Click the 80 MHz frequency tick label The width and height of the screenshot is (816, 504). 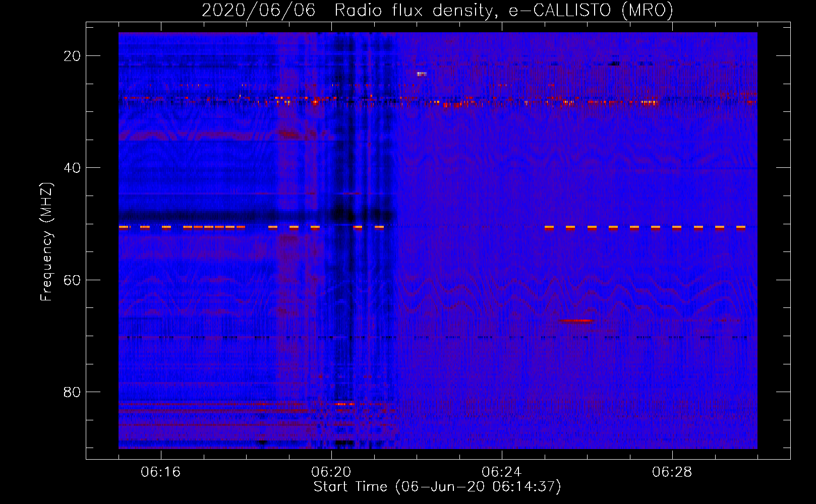[x=72, y=392]
